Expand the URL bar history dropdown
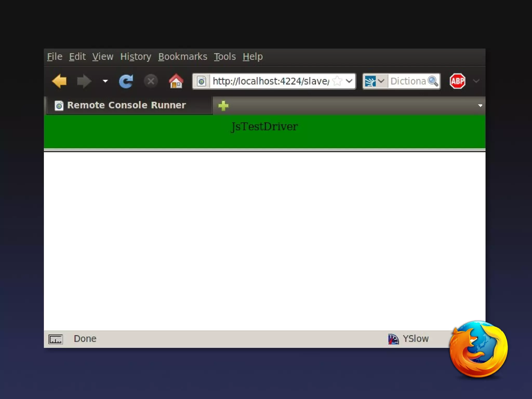Screen dimensions: 532x399 (x=349, y=81)
